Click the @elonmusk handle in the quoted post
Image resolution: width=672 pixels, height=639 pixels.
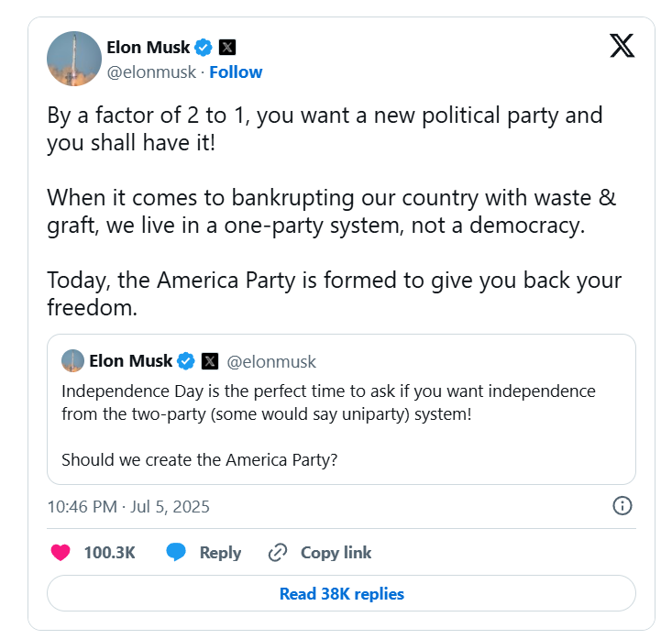271,361
